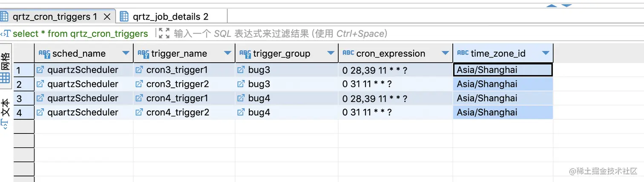Image resolution: width=644 pixels, height=182 pixels.
Task: Click the bug4 link icon in row 3
Action: pyautogui.click(x=241, y=98)
